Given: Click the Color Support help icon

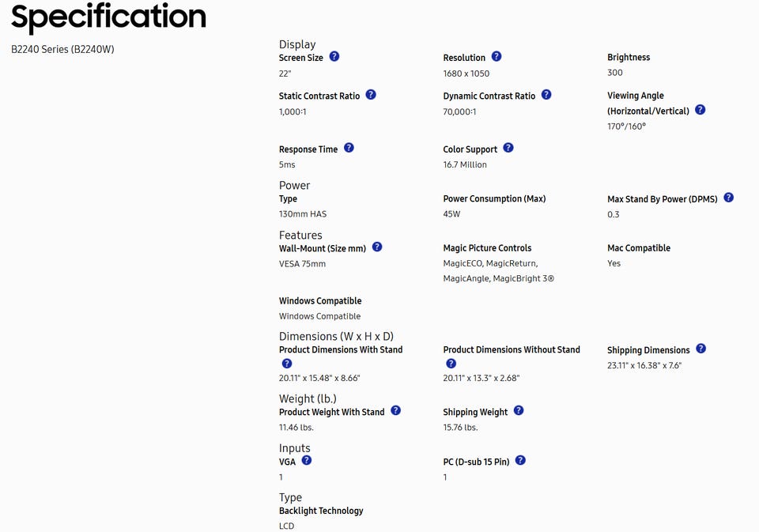Looking at the screenshot, I should point(508,148).
